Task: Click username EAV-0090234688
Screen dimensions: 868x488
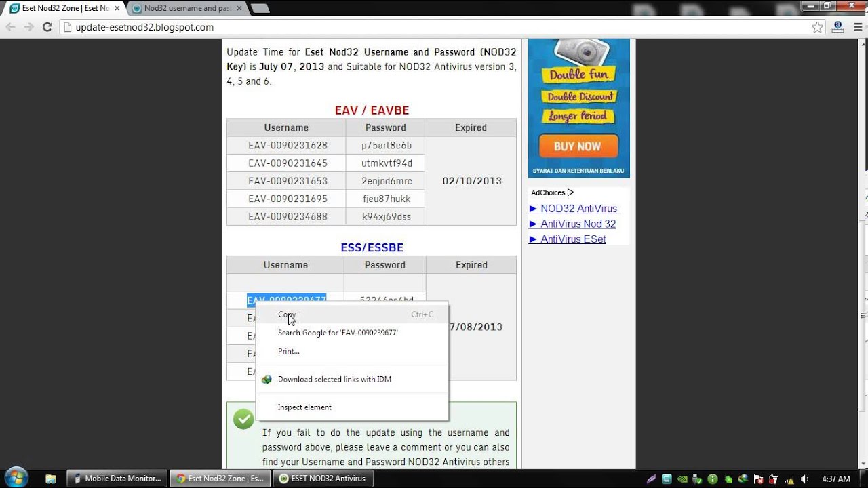Action: coord(288,217)
